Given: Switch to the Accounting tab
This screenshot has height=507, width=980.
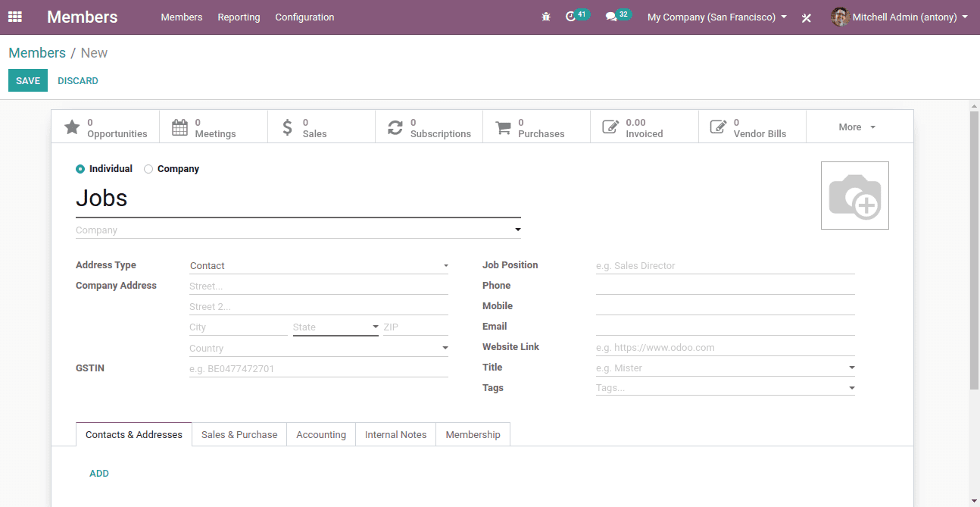Looking at the screenshot, I should [x=321, y=435].
